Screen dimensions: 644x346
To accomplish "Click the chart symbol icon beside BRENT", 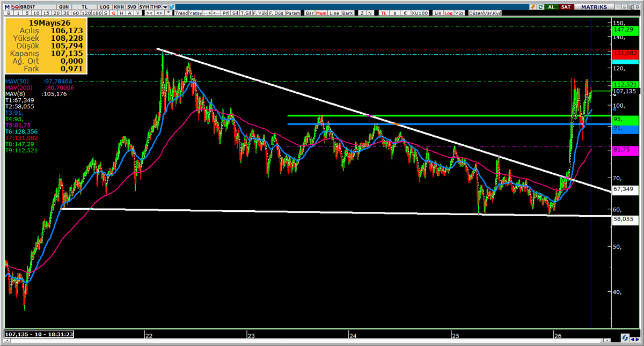I will pyautogui.click(x=14, y=6).
